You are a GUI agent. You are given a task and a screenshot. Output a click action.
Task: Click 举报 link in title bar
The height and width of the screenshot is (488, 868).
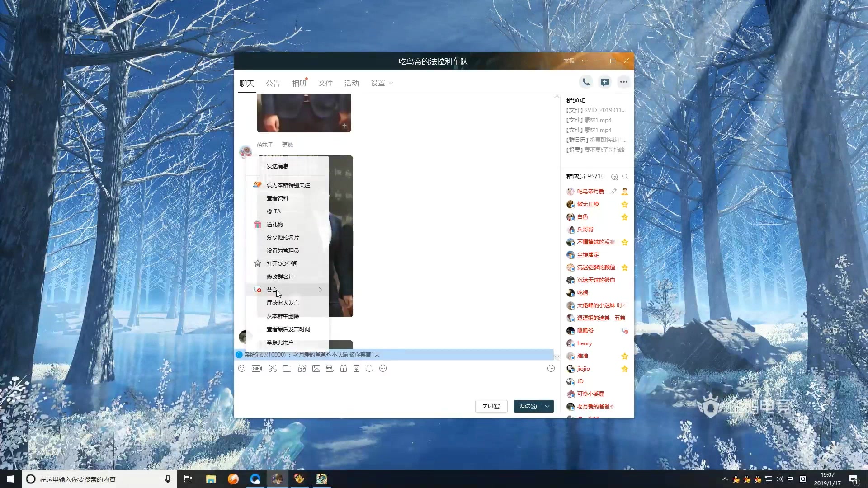(569, 61)
